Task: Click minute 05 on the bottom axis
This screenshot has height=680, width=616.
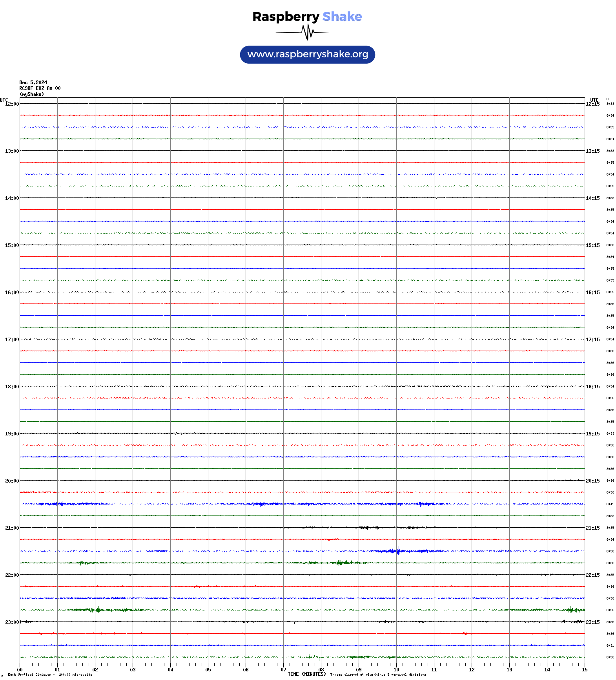Action: click(208, 670)
